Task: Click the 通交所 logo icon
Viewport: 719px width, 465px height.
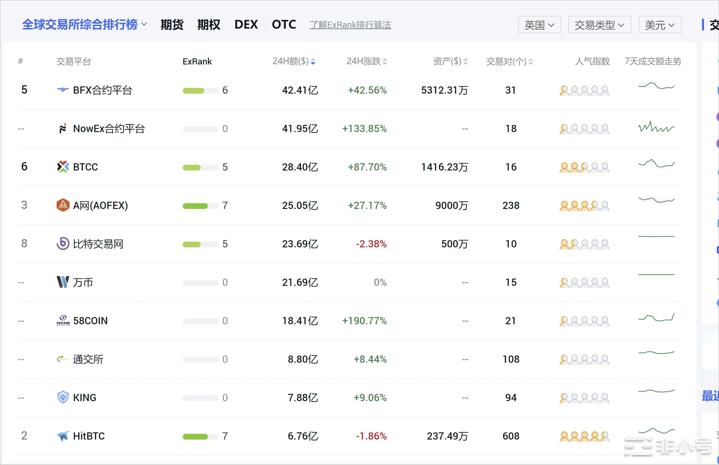Action: (x=63, y=359)
